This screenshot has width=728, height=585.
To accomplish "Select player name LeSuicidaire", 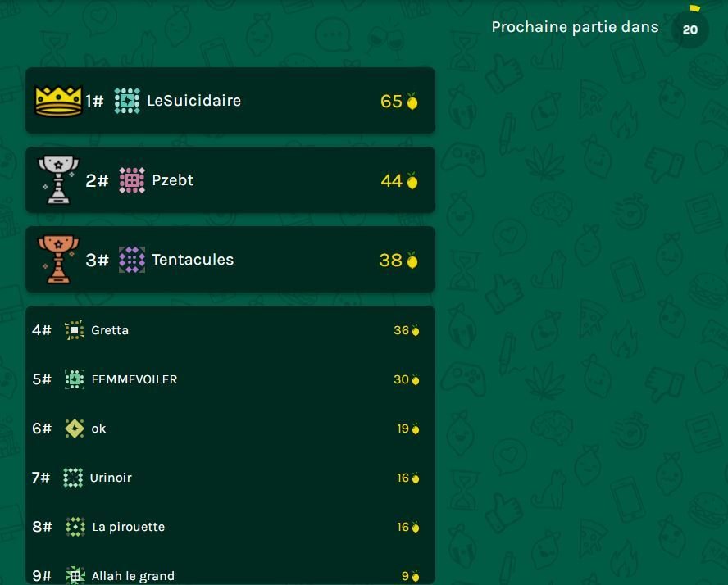I will click(194, 101).
